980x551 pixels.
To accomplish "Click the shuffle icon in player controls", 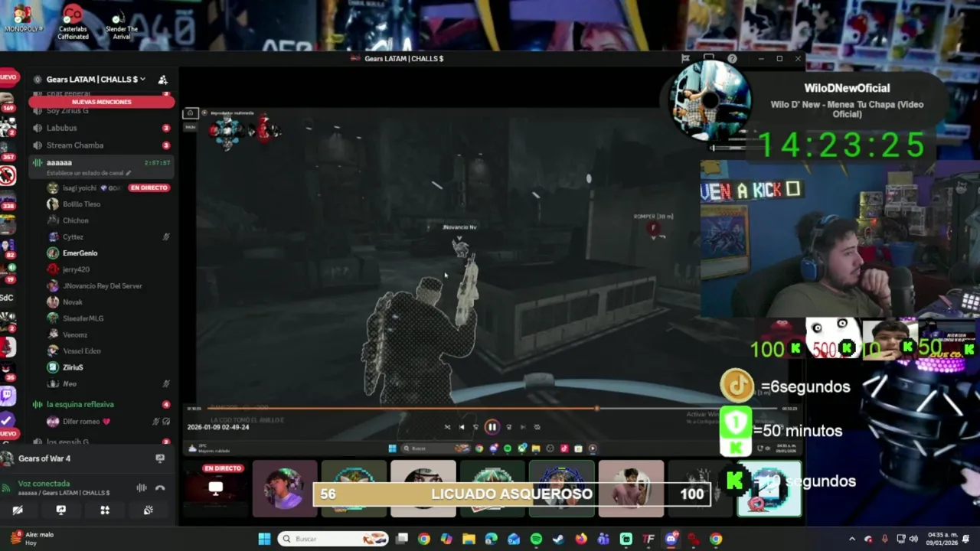I will pos(447,427).
